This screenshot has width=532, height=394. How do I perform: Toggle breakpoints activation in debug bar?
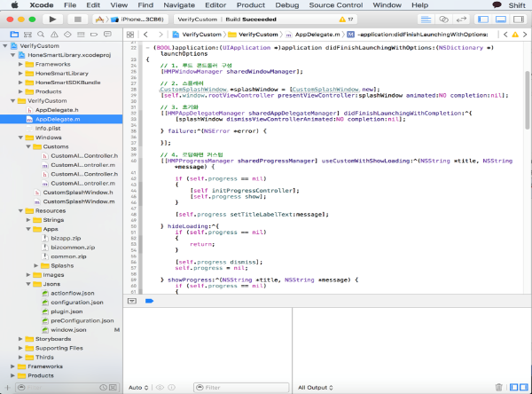point(149,301)
